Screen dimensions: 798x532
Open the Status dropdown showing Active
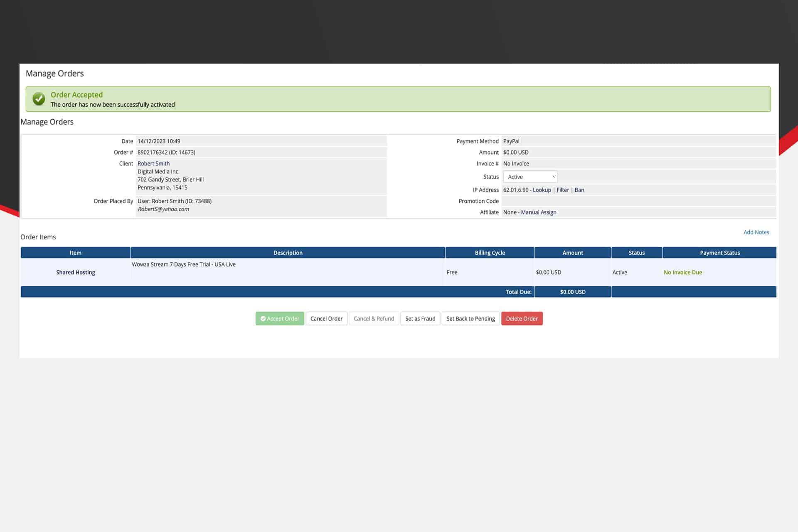click(x=530, y=177)
